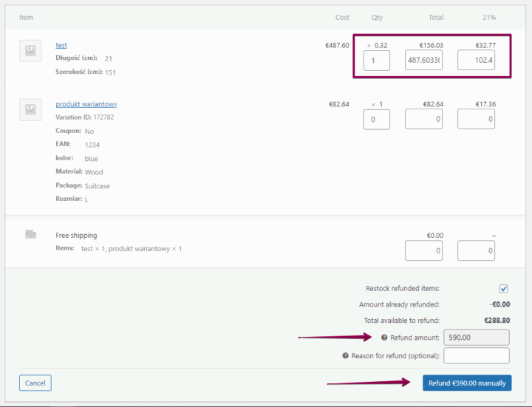The image size is (532, 407).
Task: Click the refund tax field for produkt wariantowy
Action: click(476, 119)
